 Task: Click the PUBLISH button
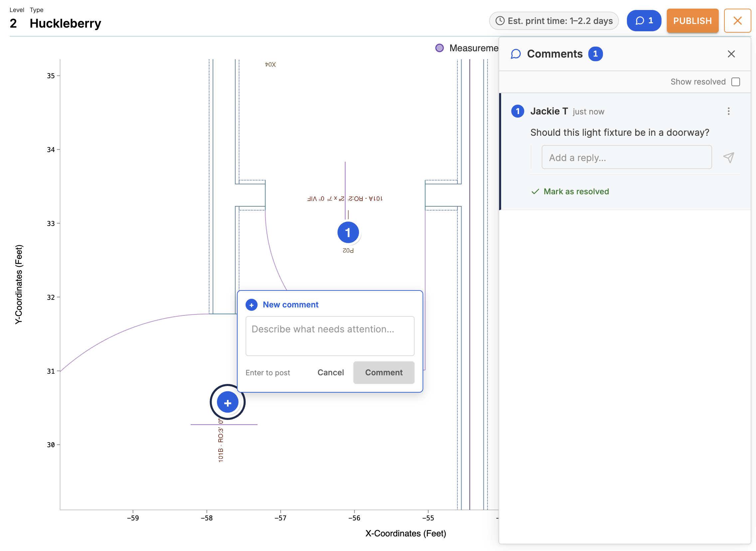coord(692,21)
